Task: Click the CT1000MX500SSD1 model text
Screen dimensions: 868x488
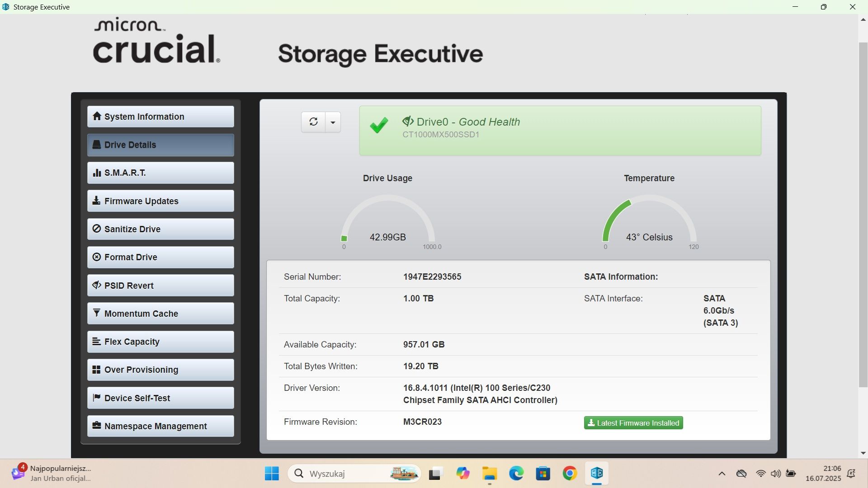Action: [441, 135]
